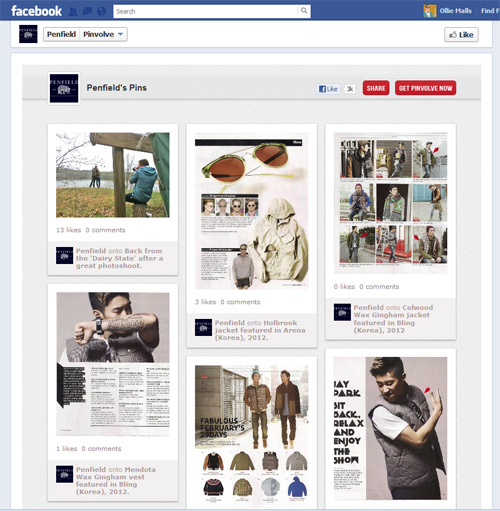Open Mendota Wax Gingham vest caption
This screenshot has width=500, height=511.
(x=116, y=481)
